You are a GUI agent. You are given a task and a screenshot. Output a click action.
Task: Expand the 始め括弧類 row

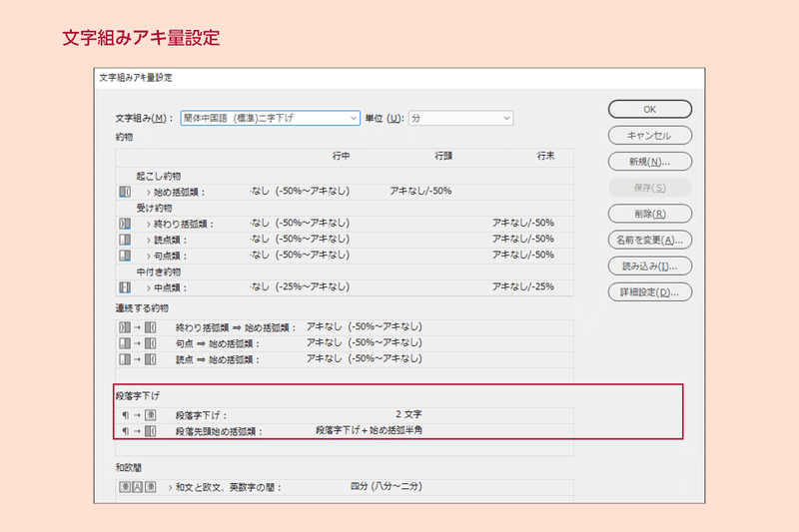pyautogui.click(x=148, y=192)
